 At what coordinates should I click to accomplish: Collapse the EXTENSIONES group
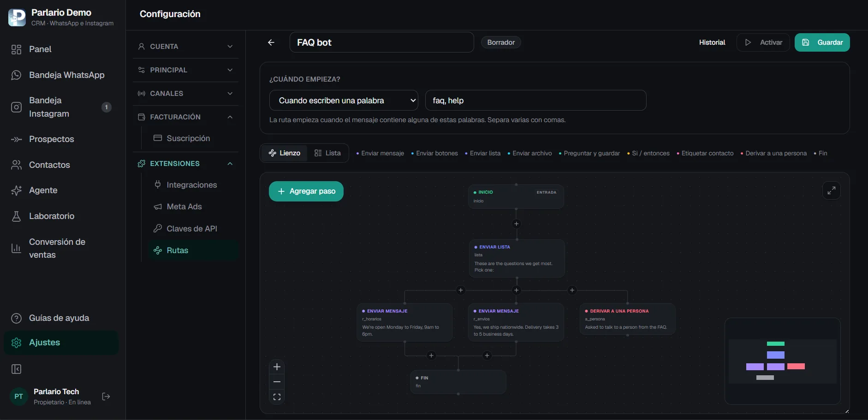point(185,164)
